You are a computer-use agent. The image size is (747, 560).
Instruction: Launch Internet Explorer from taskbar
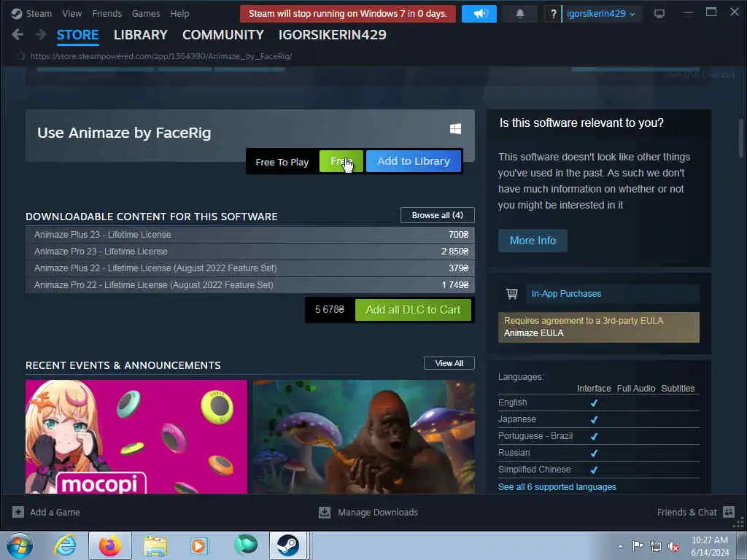[65, 545]
